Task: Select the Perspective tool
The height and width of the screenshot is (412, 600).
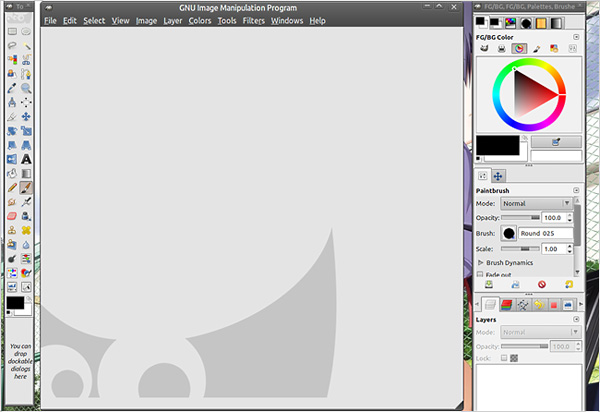Action: coord(26,145)
